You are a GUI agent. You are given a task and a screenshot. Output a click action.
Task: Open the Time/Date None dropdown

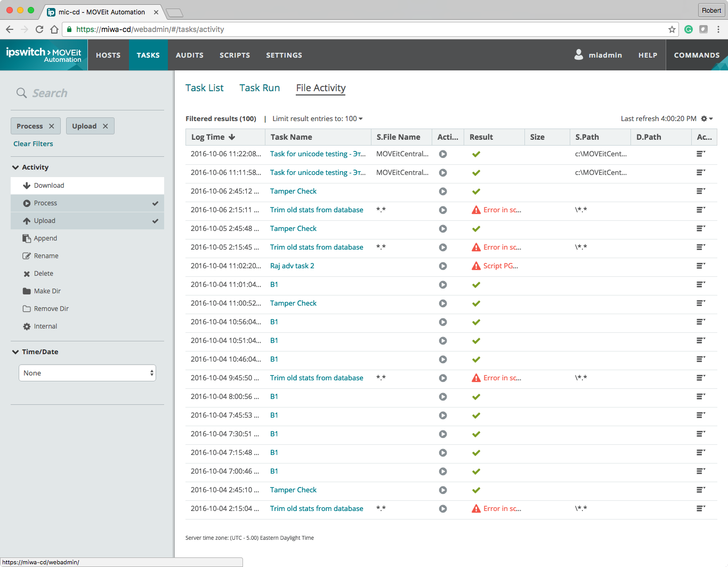click(87, 373)
